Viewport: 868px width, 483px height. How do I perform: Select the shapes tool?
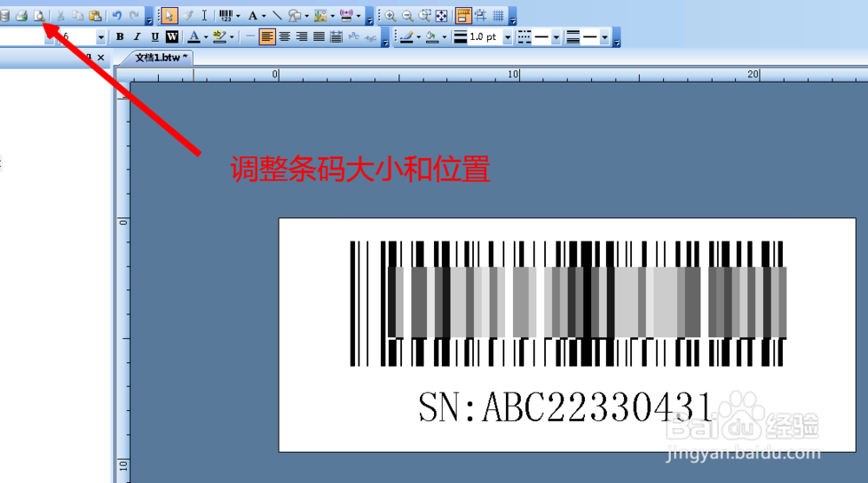(294, 16)
